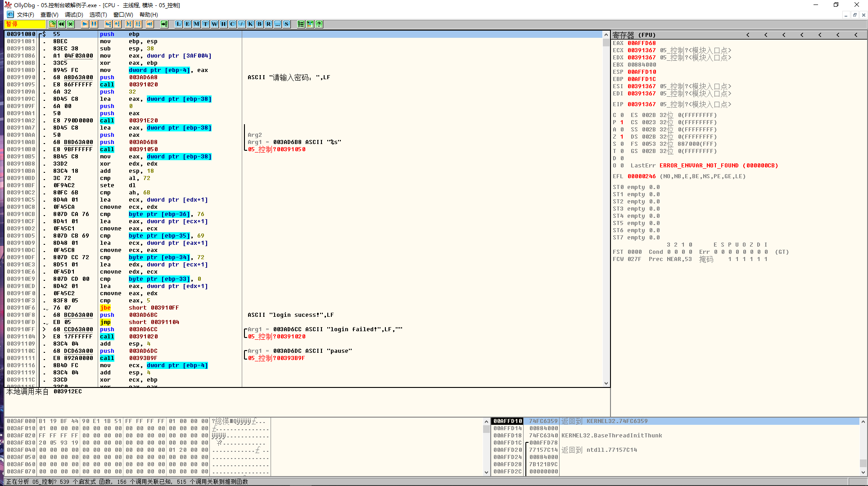Close the debugged program (X icon)

click(71, 24)
